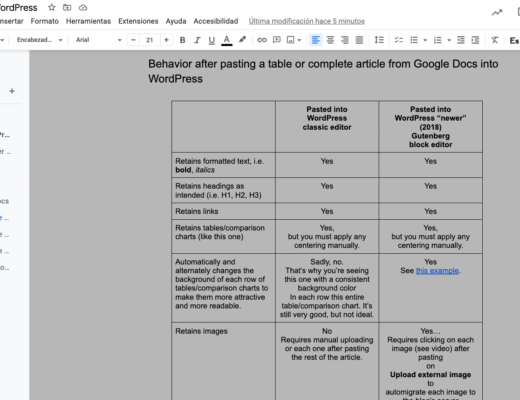Viewport: 520px width, 400px height.
Task: Click Gutenberg block editor header cell
Action: (x=431, y=127)
